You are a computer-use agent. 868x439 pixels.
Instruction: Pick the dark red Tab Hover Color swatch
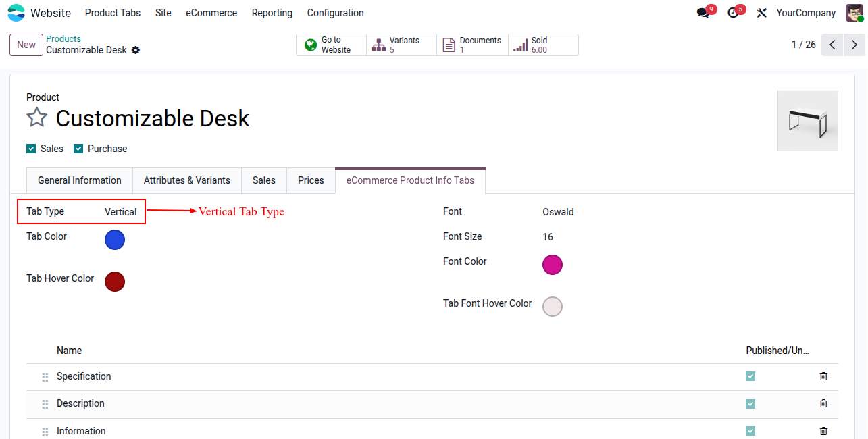(115, 282)
